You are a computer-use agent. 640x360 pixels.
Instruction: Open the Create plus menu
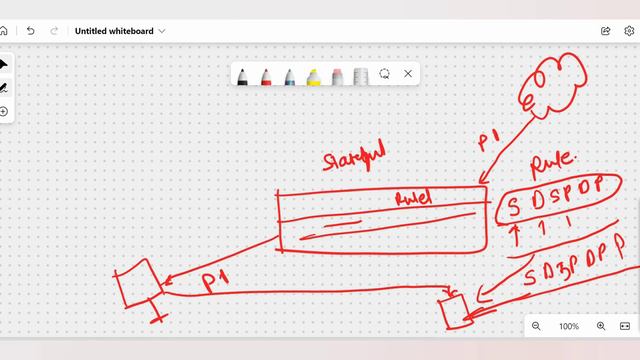4,111
